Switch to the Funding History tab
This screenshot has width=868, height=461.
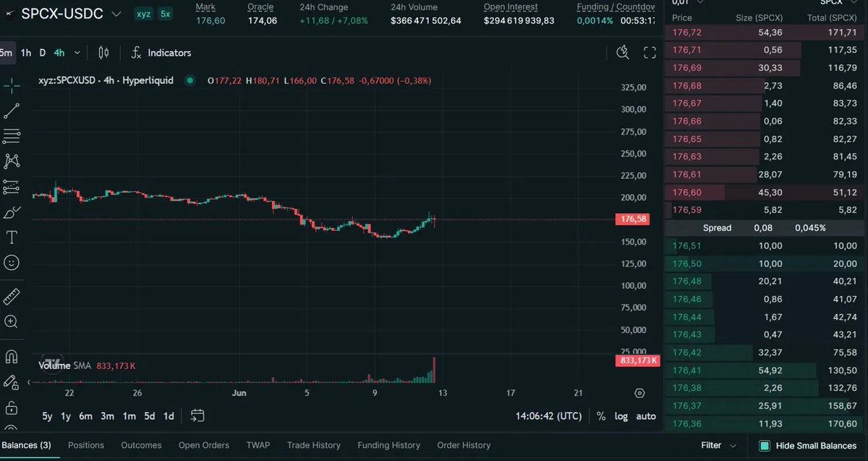point(388,445)
